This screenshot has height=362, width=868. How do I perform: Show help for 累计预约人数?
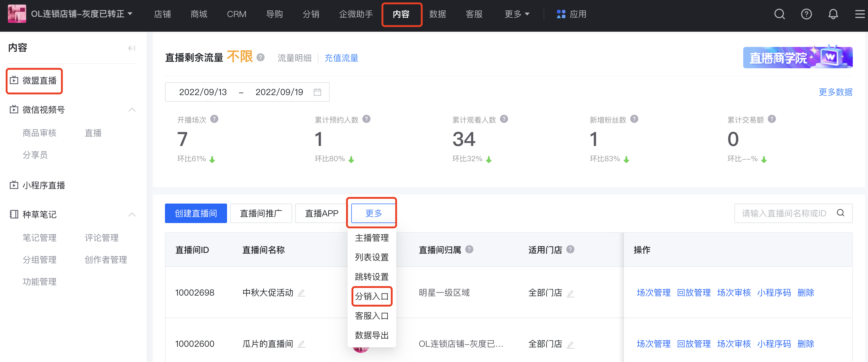[366, 119]
